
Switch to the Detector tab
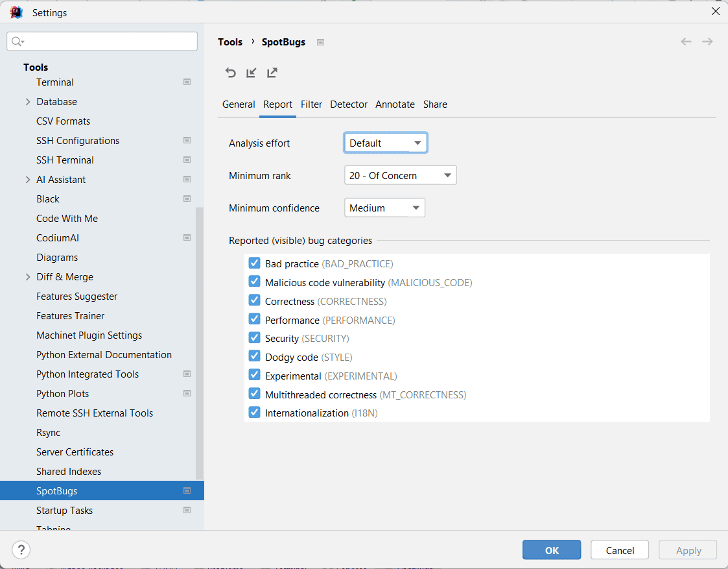click(349, 104)
